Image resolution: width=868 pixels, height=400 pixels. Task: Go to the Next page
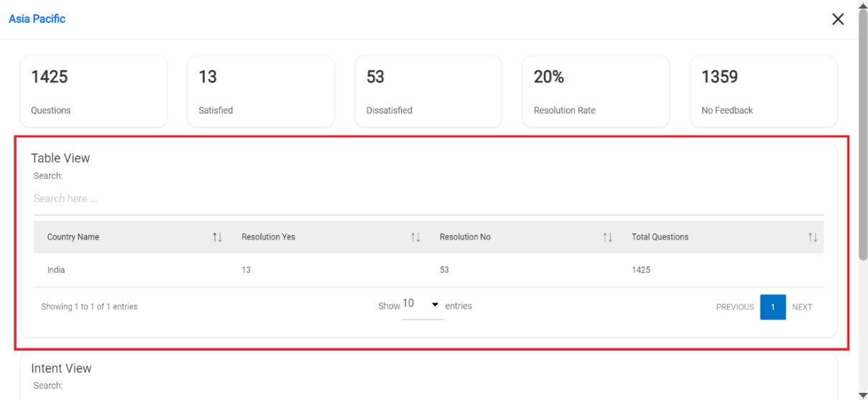(802, 307)
